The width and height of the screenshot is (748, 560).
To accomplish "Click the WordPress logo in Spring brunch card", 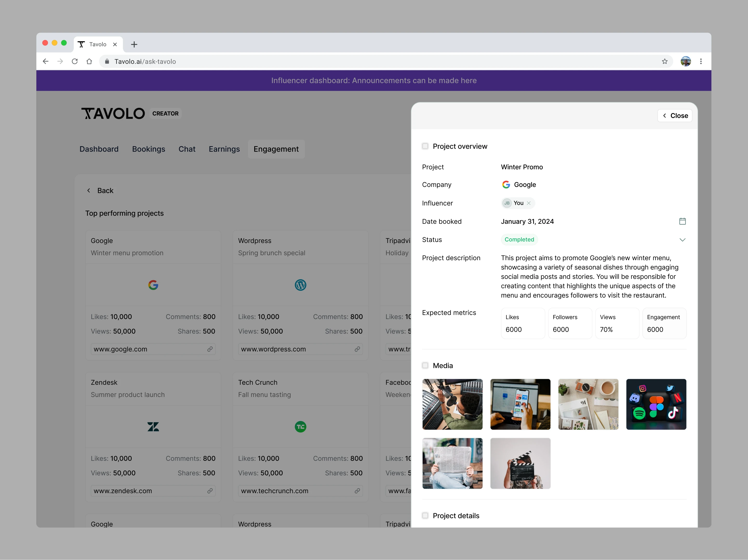I will coord(300,285).
